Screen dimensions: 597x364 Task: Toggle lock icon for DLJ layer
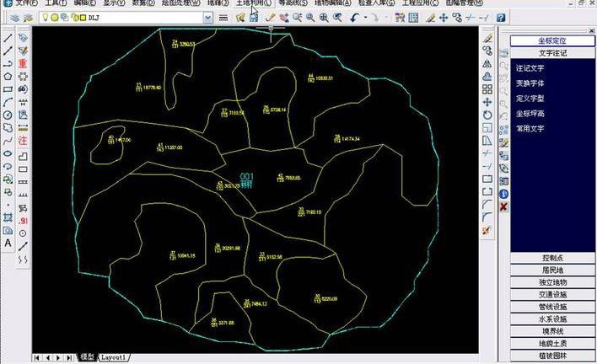[x=74, y=18]
